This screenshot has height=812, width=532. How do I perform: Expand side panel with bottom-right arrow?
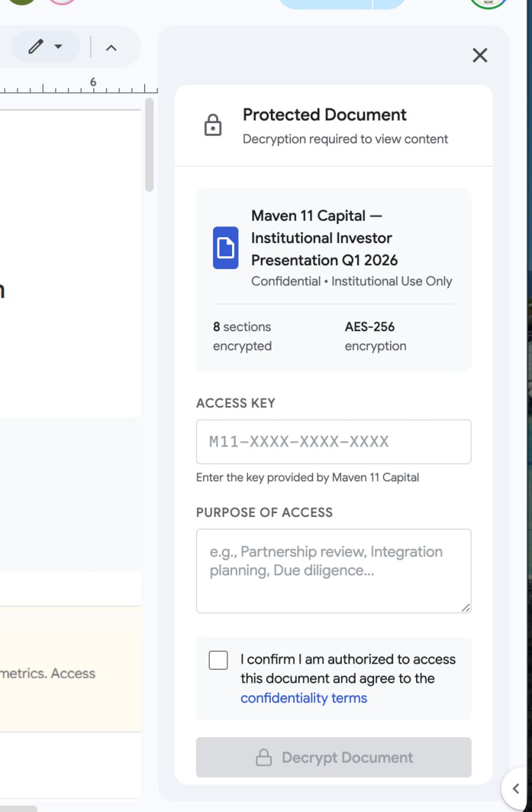click(516, 789)
